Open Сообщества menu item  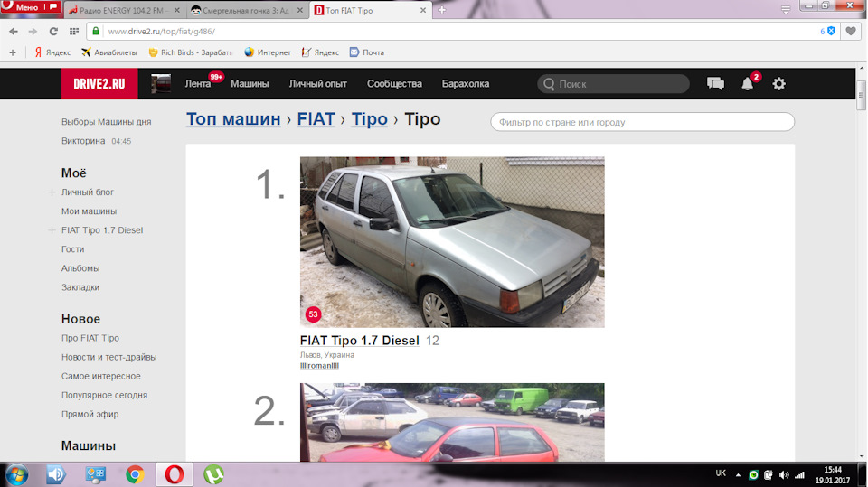(x=394, y=84)
